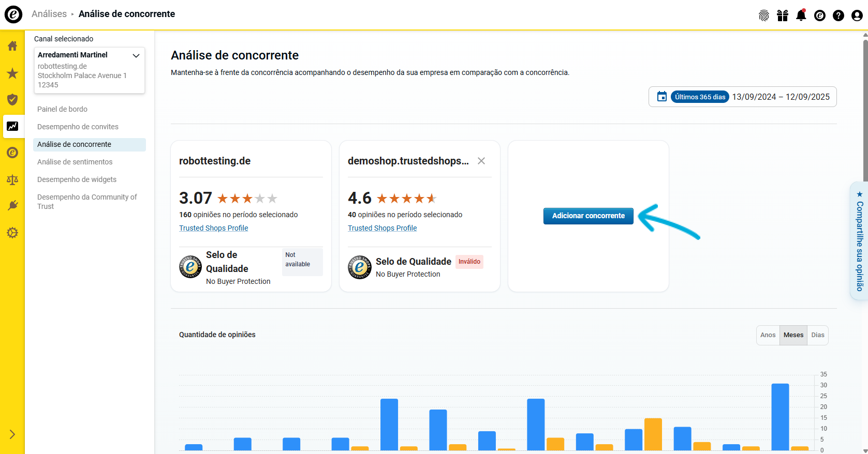Open the home icon in sidebar
The image size is (868, 454).
12,46
